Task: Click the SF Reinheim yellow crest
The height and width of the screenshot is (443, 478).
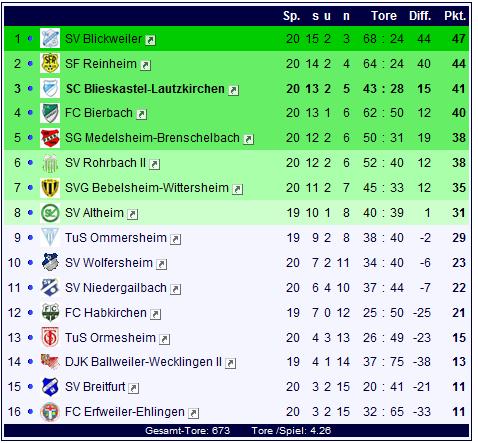Action: (x=50, y=63)
